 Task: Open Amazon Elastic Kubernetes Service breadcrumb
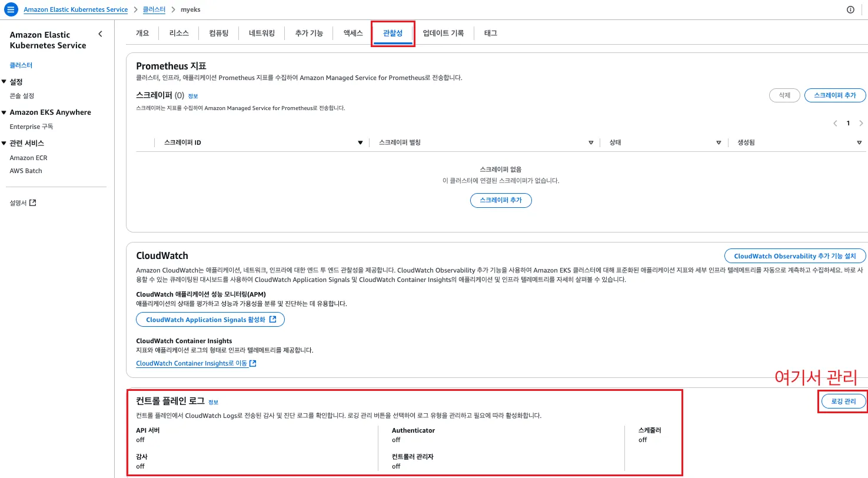(x=75, y=10)
